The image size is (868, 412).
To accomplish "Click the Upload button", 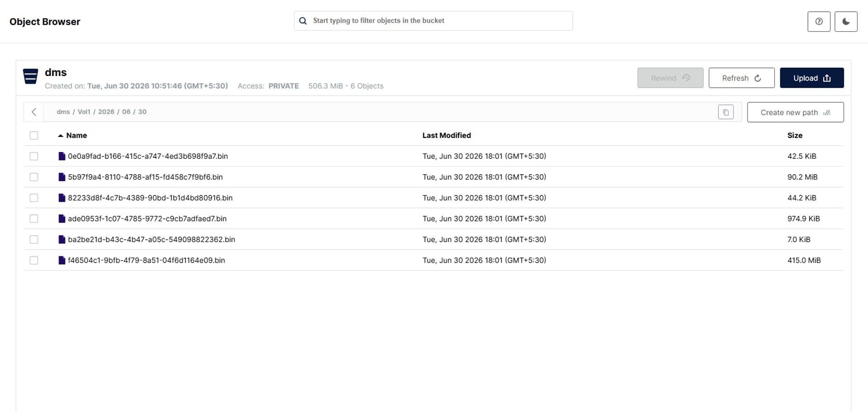I will tap(812, 78).
